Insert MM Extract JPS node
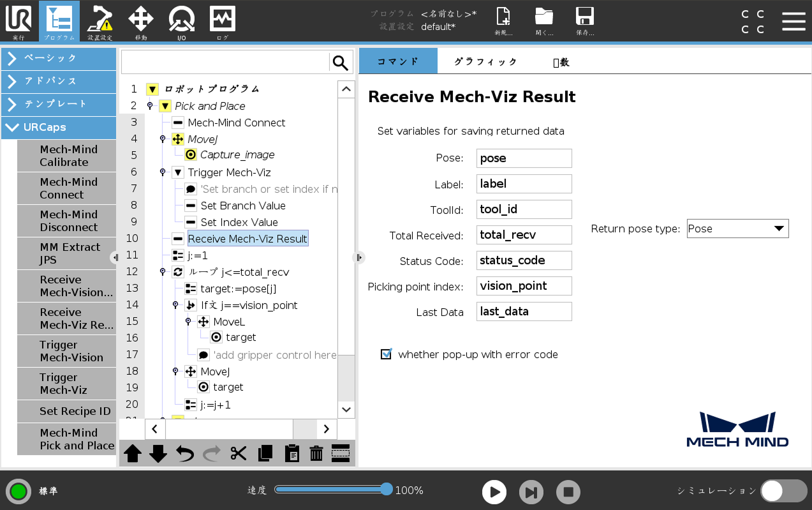The image size is (812, 510). pos(68,253)
